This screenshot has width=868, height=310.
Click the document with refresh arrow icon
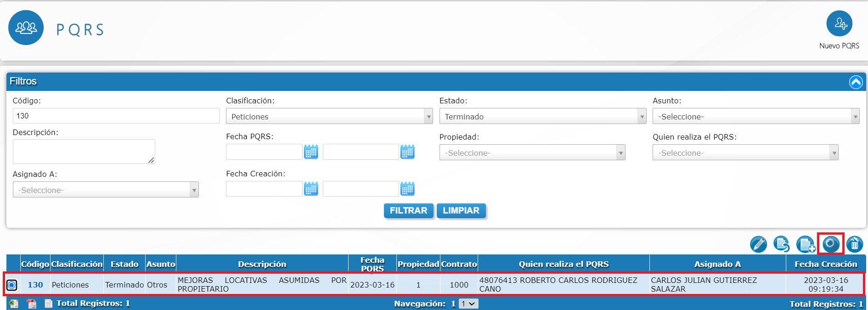coord(781,244)
